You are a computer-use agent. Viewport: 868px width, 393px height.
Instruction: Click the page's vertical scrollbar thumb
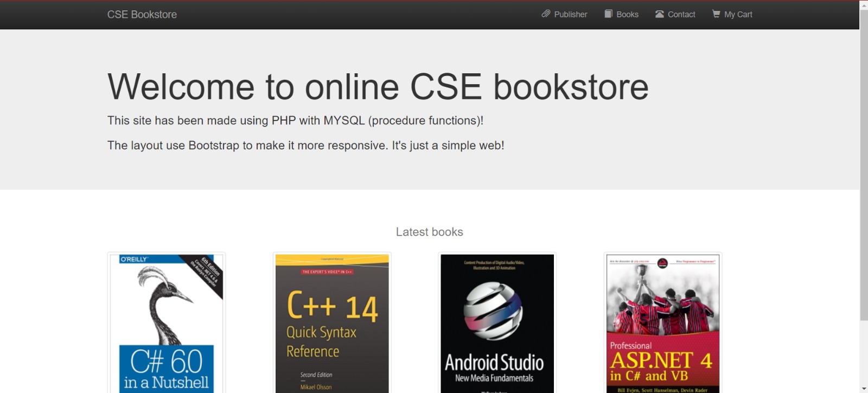click(864, 166)
